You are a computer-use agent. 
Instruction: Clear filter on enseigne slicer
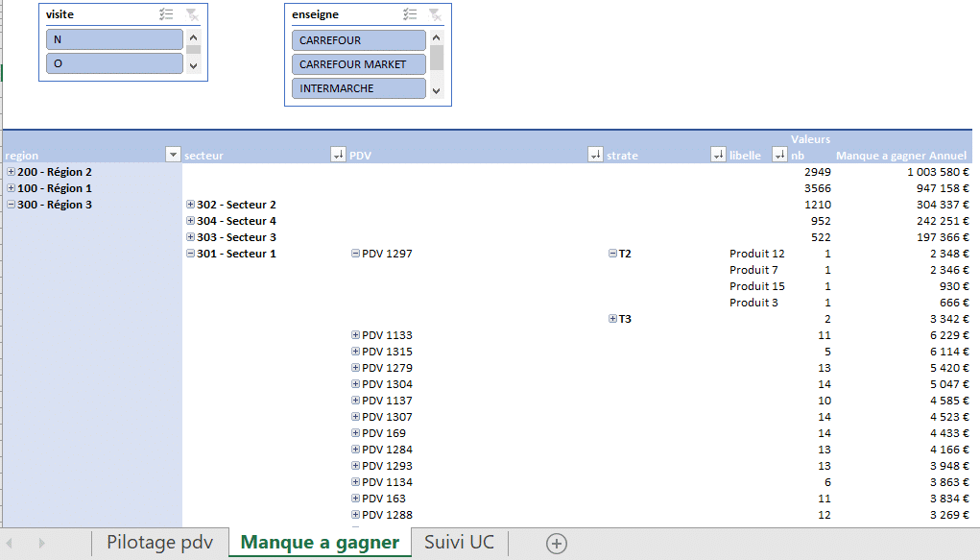pos(436,14)
